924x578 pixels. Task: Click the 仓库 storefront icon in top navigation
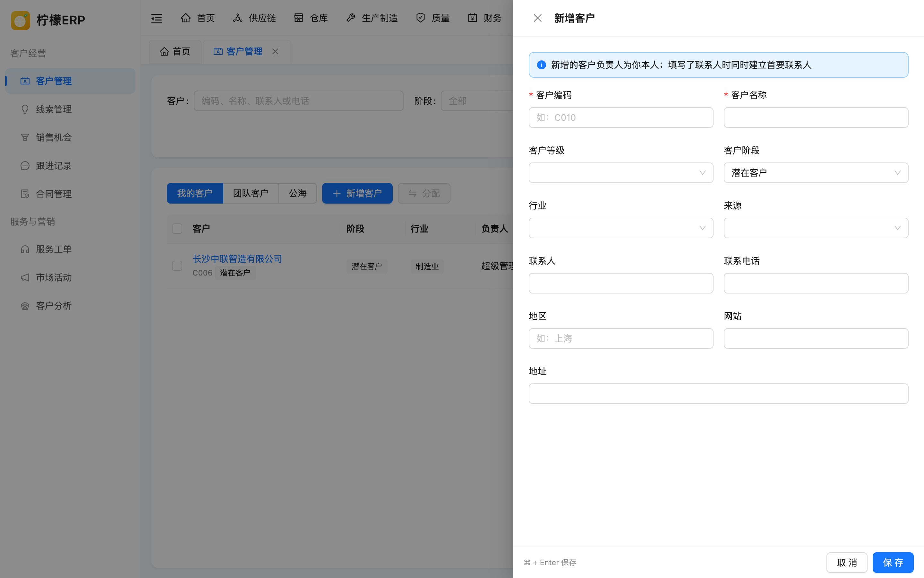[299, 18]
